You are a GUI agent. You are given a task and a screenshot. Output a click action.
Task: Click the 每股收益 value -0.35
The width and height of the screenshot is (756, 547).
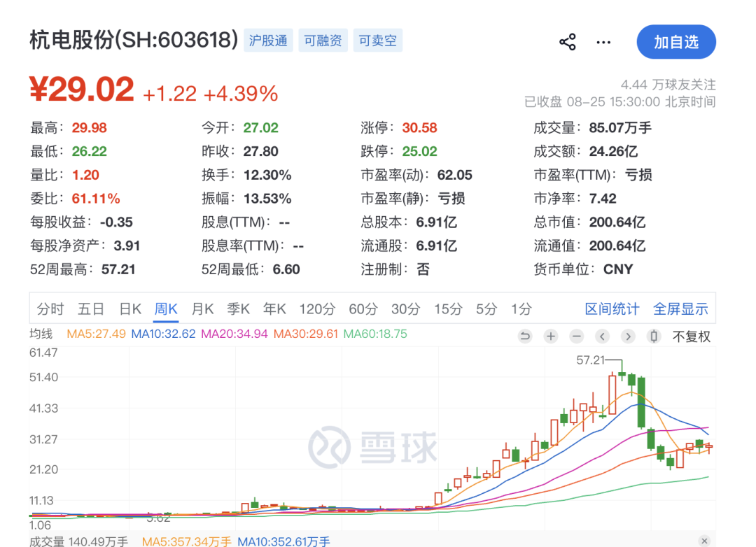[116, 222]
